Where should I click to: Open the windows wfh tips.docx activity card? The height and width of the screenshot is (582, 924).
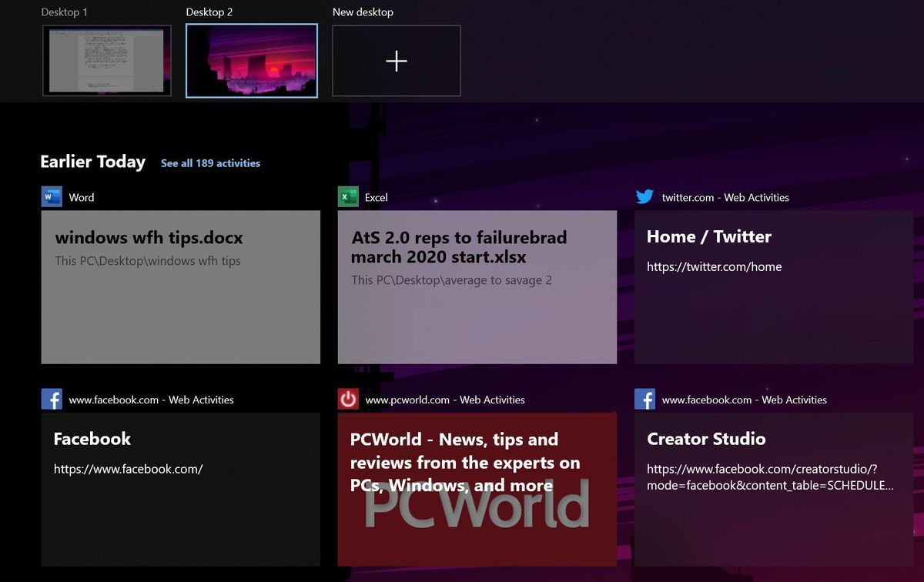coord(181,287)
